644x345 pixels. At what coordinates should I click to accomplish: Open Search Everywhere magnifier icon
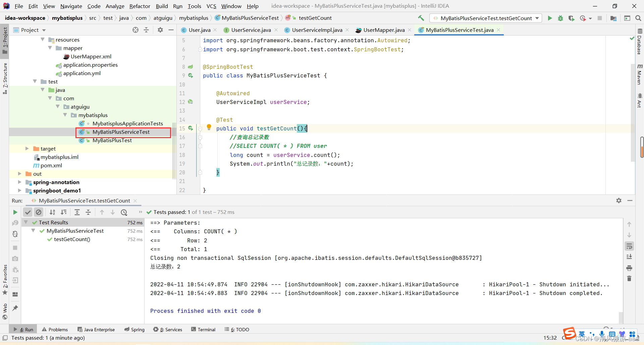pyautogui.click(x=638, y=18)
